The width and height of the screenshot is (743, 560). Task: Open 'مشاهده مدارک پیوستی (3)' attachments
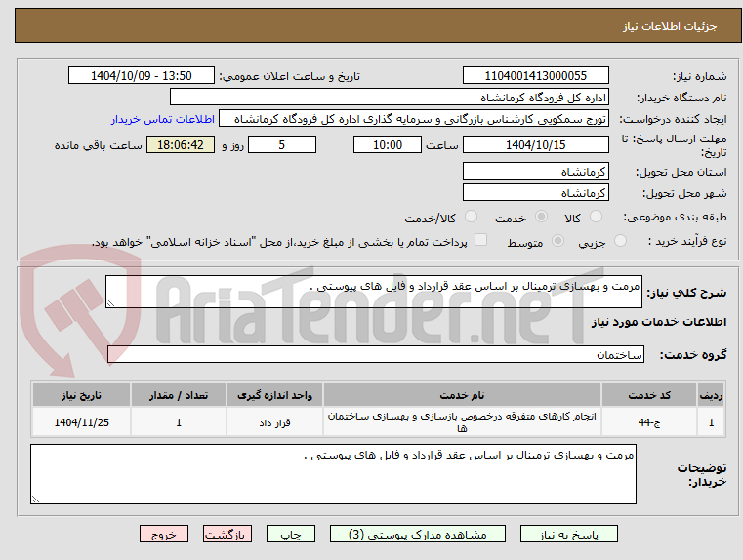point(418,534)
